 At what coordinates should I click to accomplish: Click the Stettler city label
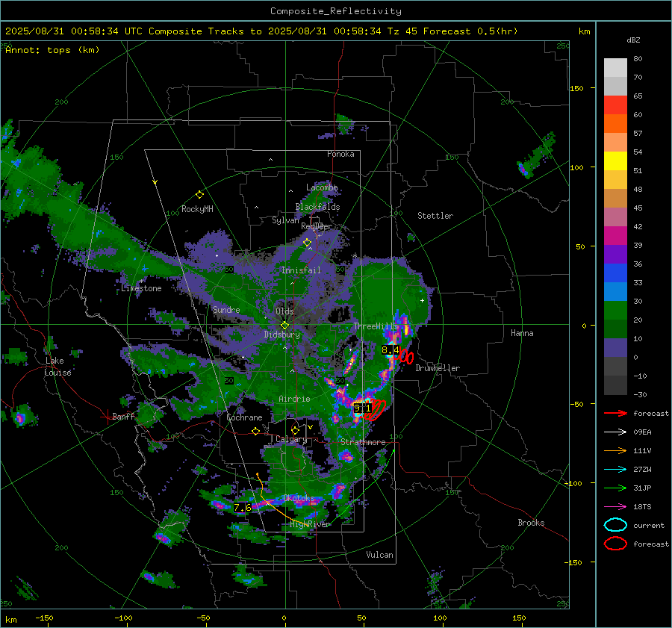point(435,216)
